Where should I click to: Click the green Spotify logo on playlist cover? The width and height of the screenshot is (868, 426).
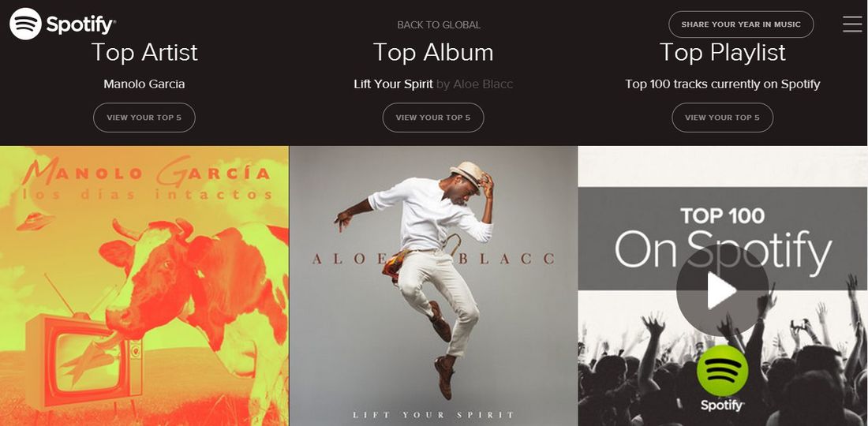coord(722,371)
